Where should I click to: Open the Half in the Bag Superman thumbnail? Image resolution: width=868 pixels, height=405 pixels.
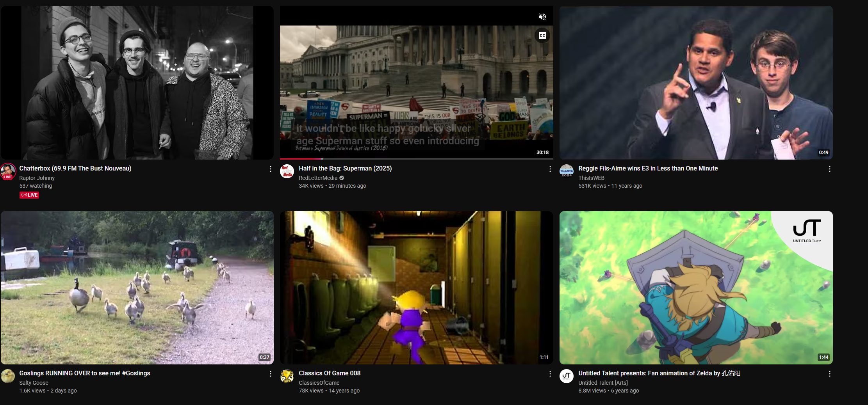[417, 82]
